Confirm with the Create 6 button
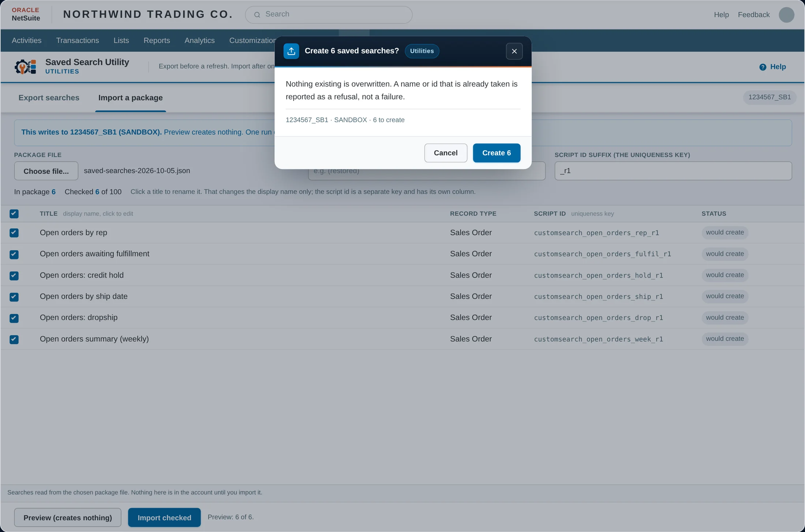The width and height of the screenshot is (805, 532). [x=497, y=153]
